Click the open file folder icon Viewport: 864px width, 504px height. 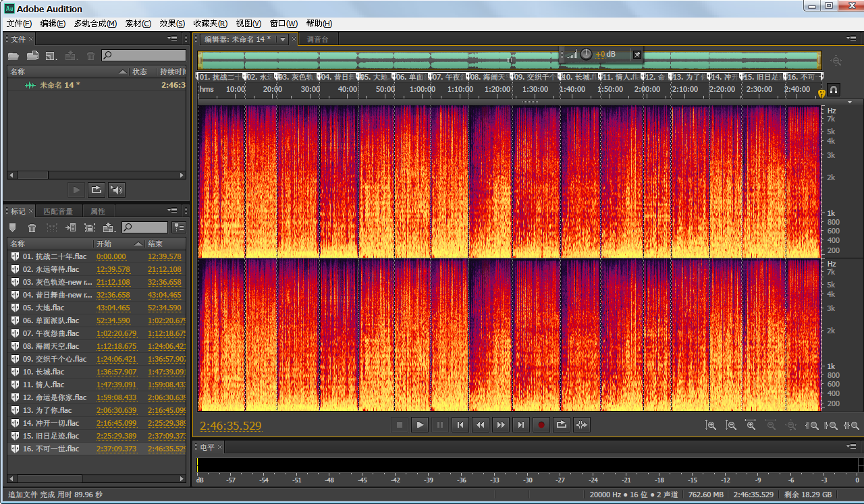click(x=13, y=56)
